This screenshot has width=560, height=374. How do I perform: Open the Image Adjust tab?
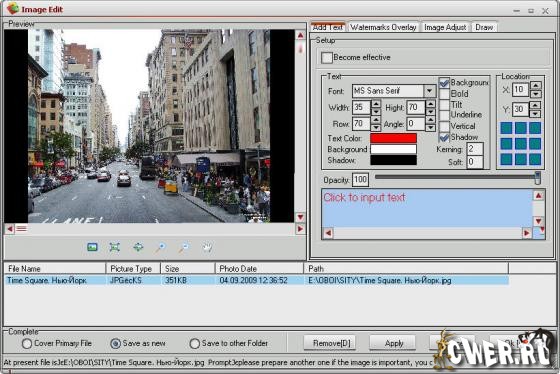(445, 27)
